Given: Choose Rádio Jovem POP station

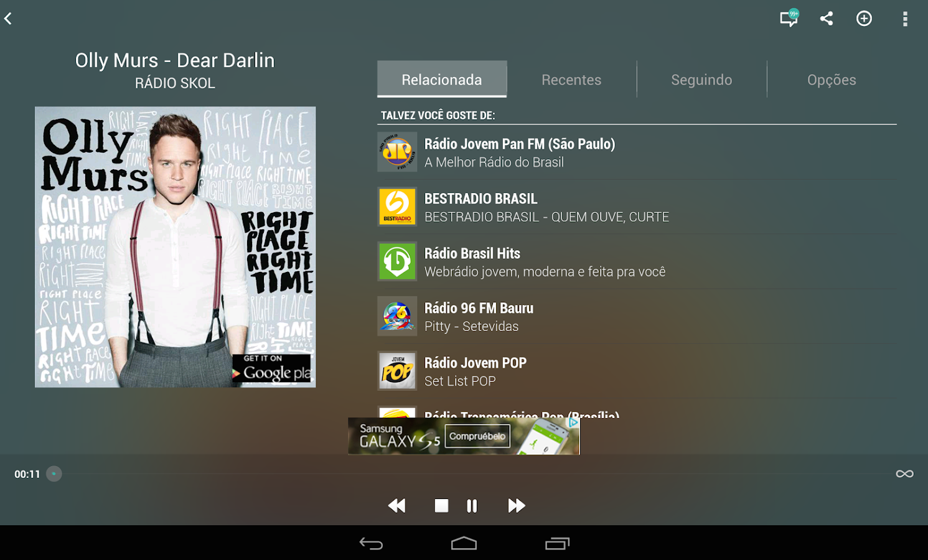Looking at the screenshot, I should (637, 371).
